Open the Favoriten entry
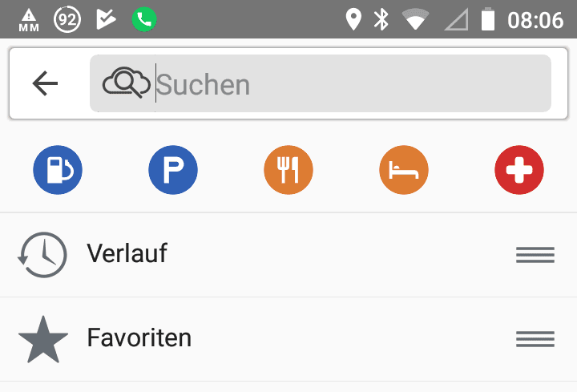This screenshot has width=577, height=392. pos(288,339)
